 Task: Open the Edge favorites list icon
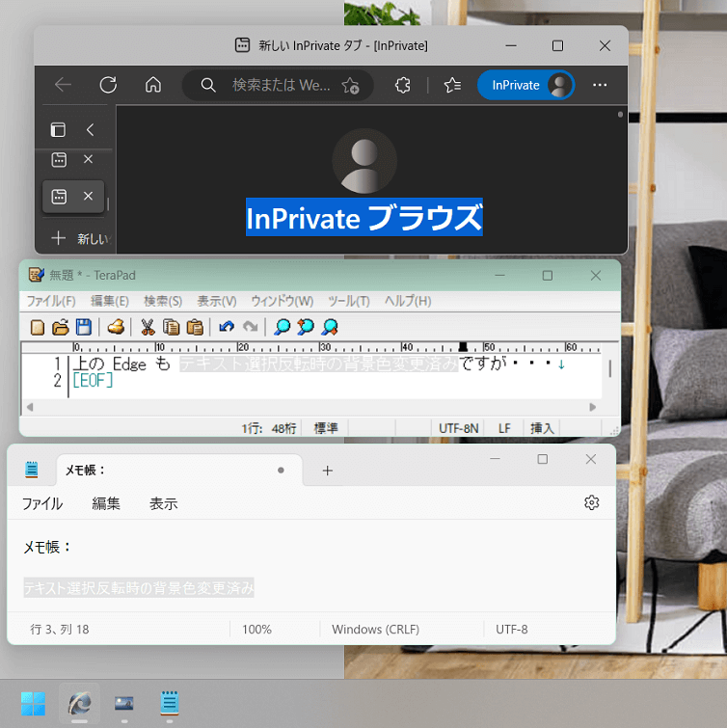[x=452, y=85]
